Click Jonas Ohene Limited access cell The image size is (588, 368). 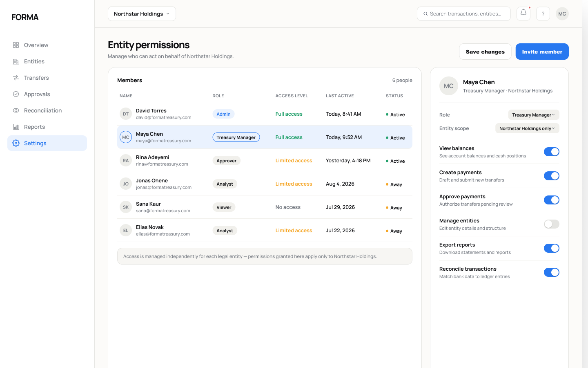click(294, 184)
